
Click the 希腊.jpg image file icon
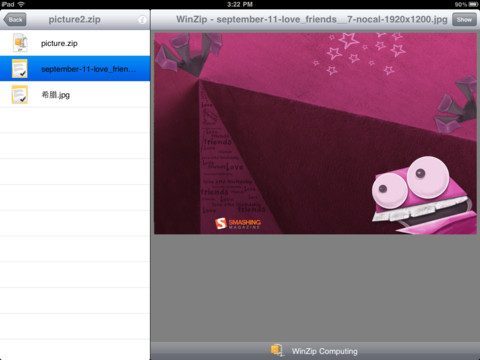tap(20, 95)
